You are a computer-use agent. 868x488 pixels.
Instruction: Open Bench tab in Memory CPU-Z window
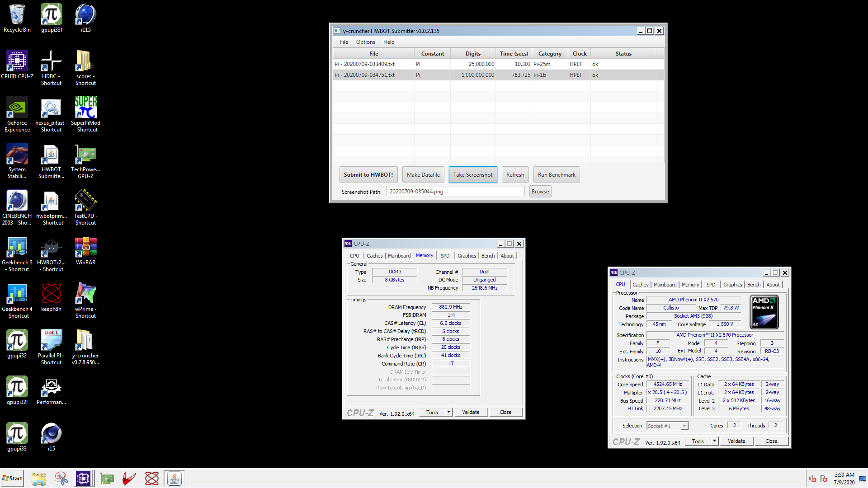point(488,256)
